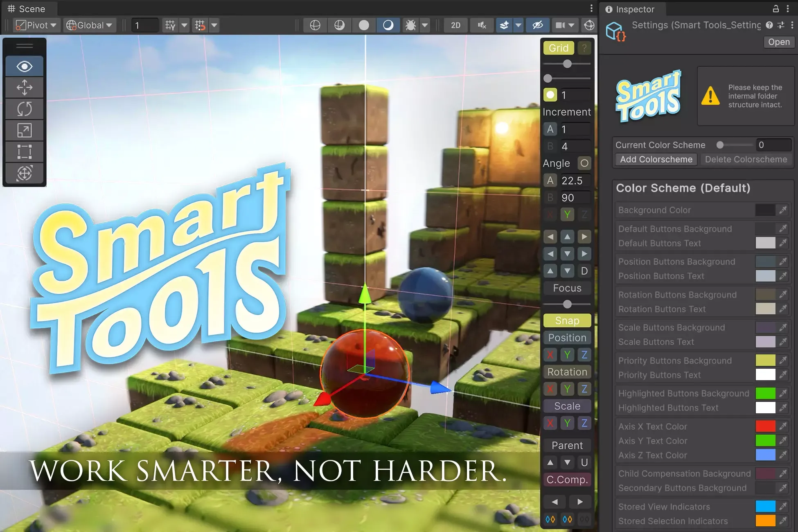The image size is (798, 532).
Task: Switch to the Inspector tab
Action: (x=630, y=9)
